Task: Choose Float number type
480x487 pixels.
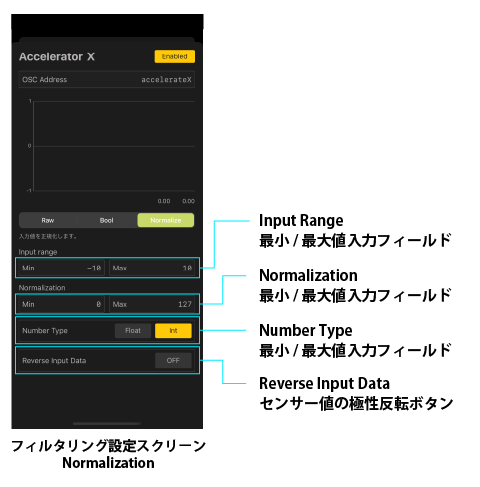Action: pos(133,331)
